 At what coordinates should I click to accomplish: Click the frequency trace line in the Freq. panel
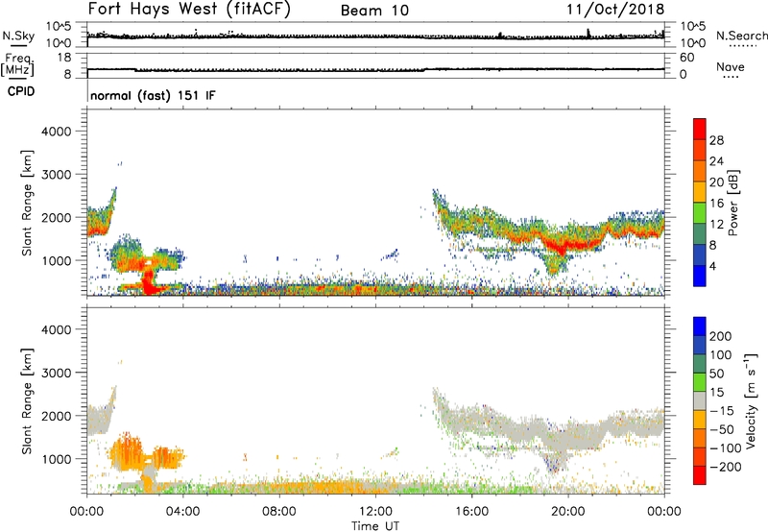[375, 69]
